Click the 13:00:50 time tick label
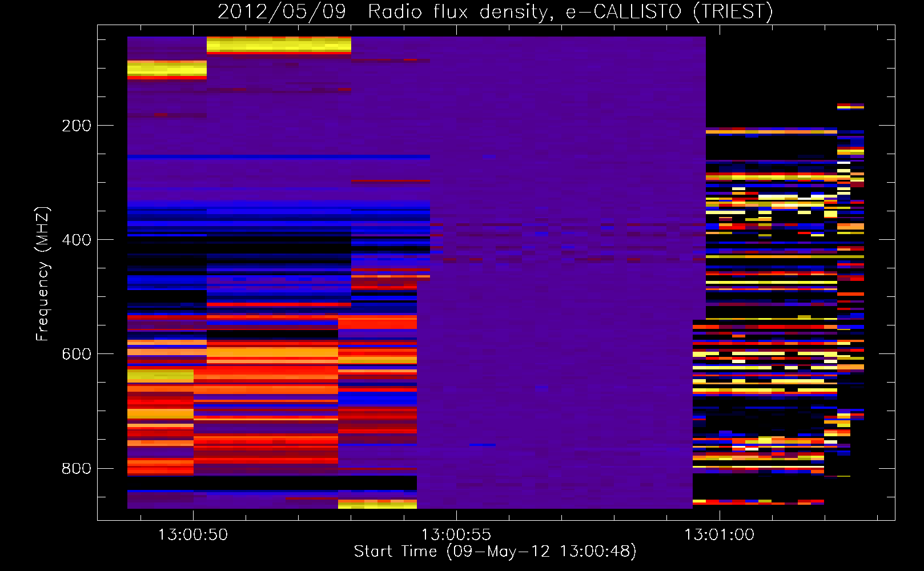The height and width of the screenshot is (571, 924). [x=193, y=535]
